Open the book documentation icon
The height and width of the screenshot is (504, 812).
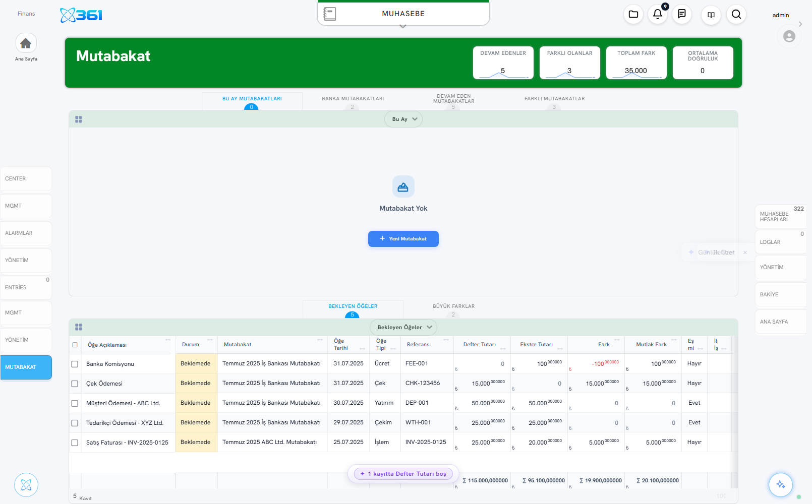click(x=711, y=14)
